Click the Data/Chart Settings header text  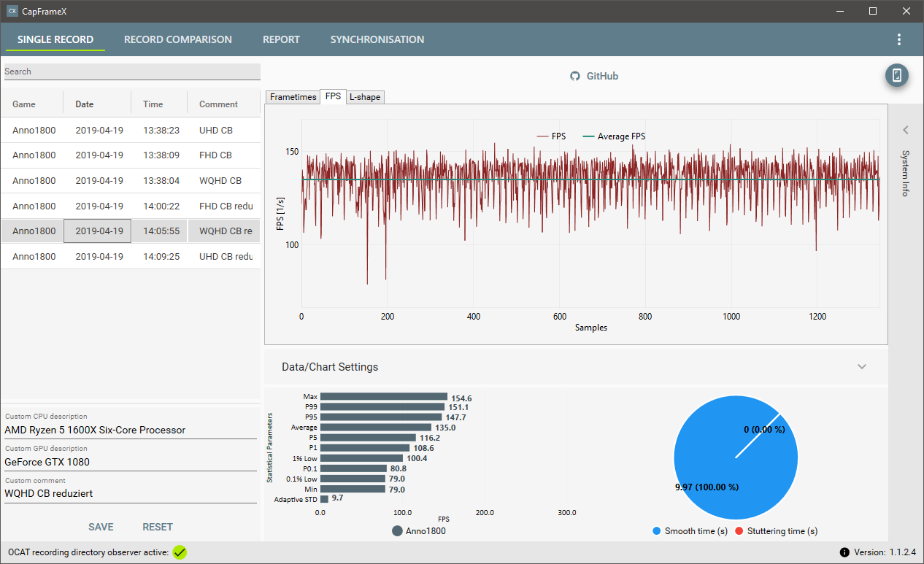coord(330,367)
